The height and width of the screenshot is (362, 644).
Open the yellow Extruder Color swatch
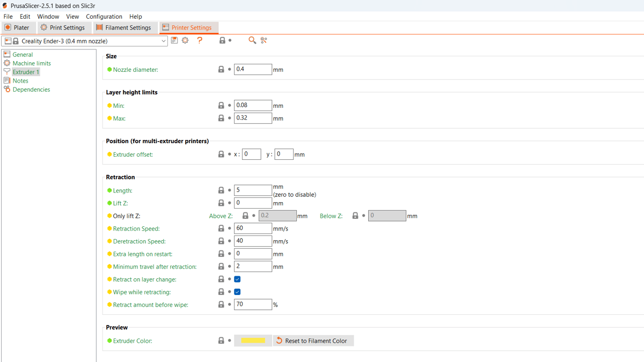(x=253, y=341)
